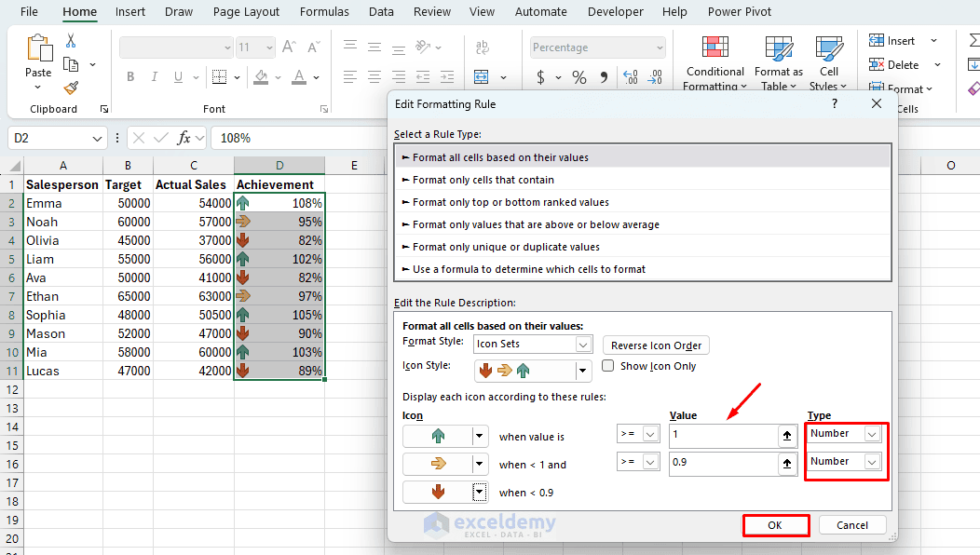
Task: Open the Type dropdown for the value 1 rule
Action: pyautogui.click(x=872, y=434)
